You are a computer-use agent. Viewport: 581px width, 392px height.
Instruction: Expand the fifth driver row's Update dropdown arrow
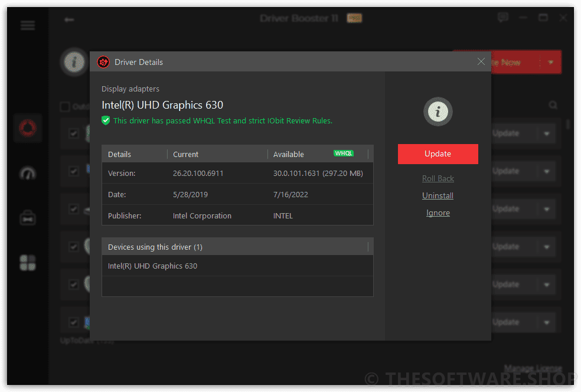(547, 285)
